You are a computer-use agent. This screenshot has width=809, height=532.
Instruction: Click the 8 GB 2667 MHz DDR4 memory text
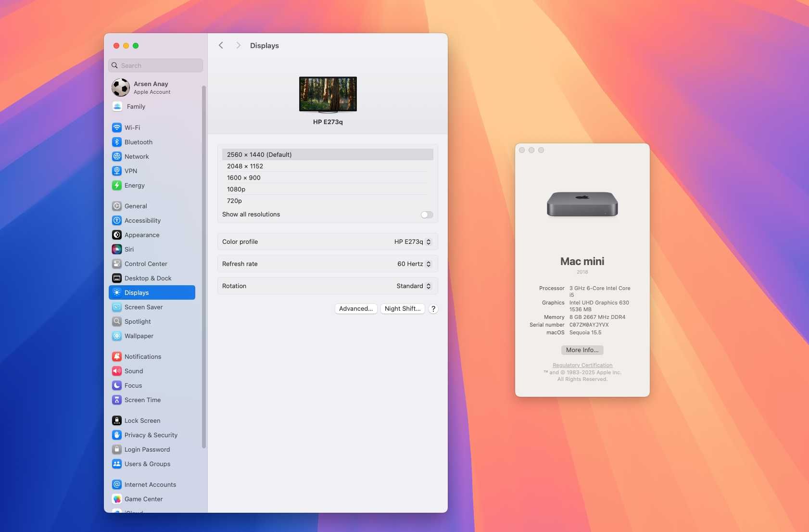pyautogui.click(x=597, y=317)
